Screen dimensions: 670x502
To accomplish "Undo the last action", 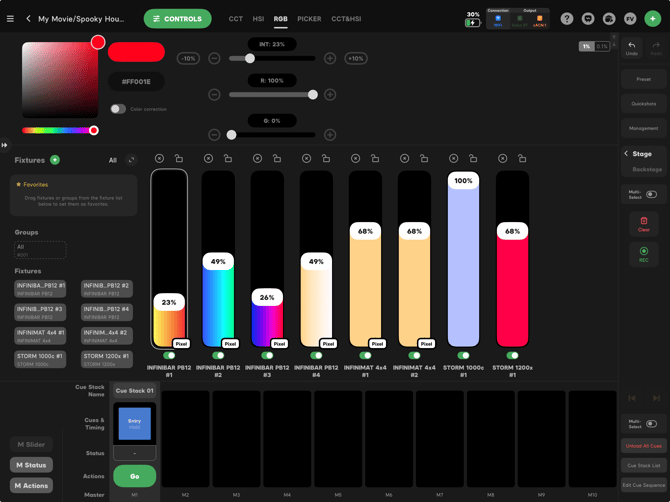I will (x=632, y=48).
